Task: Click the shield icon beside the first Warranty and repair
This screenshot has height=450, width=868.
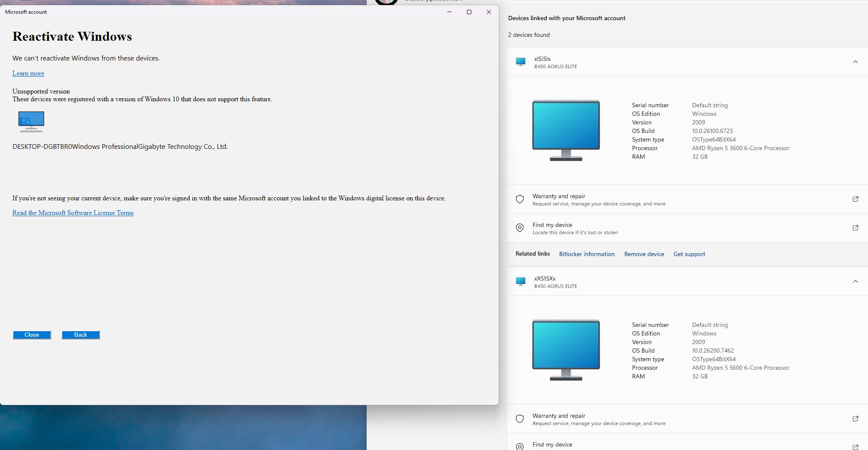Action: 520,199
